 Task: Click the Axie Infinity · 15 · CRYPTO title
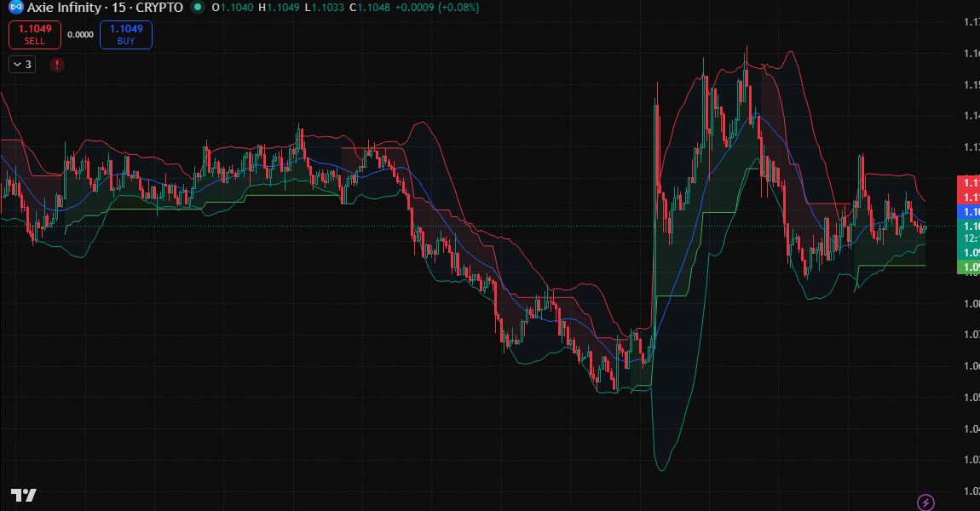coord(105,8)
